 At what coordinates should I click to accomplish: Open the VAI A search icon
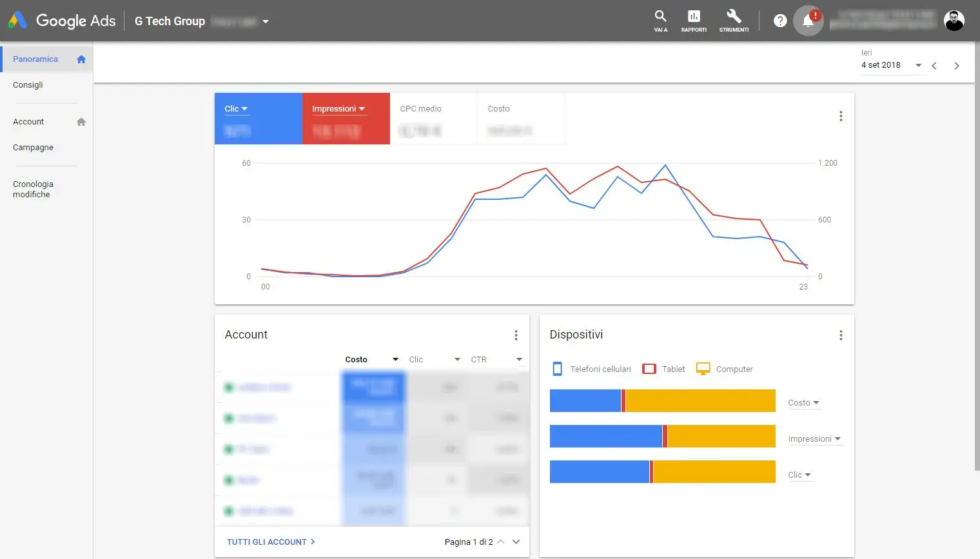point(660,21)
